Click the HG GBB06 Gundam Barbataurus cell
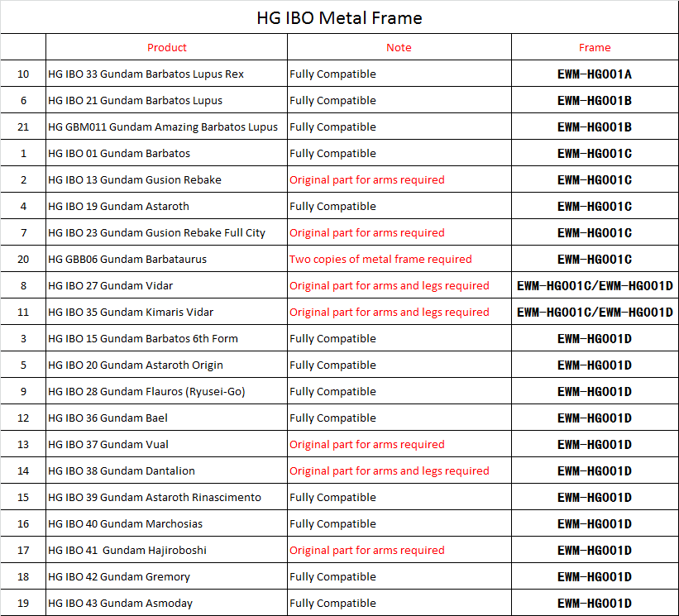Viewport: 679px width, 616px height. coord(127,260)
